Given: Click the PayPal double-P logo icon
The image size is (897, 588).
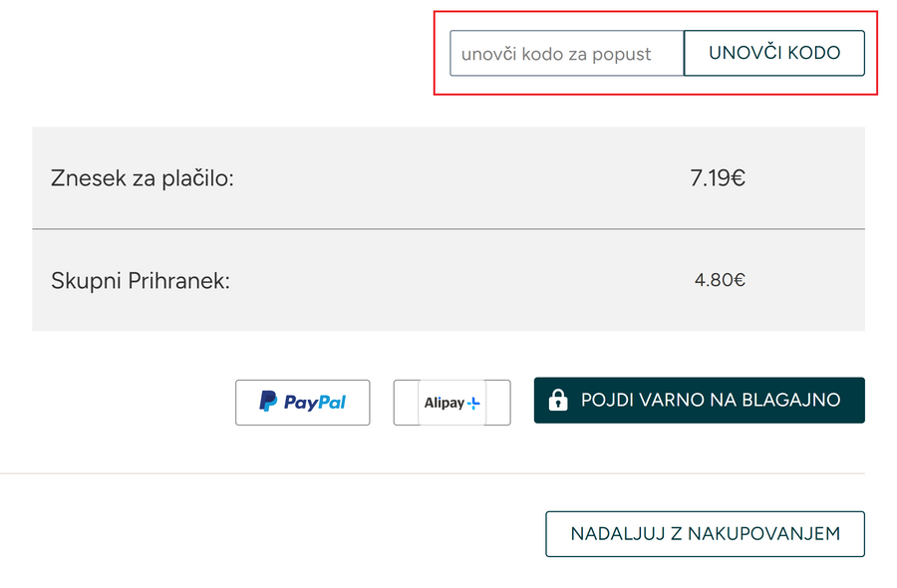Looking at the screenshot, I should click(268, 402).
